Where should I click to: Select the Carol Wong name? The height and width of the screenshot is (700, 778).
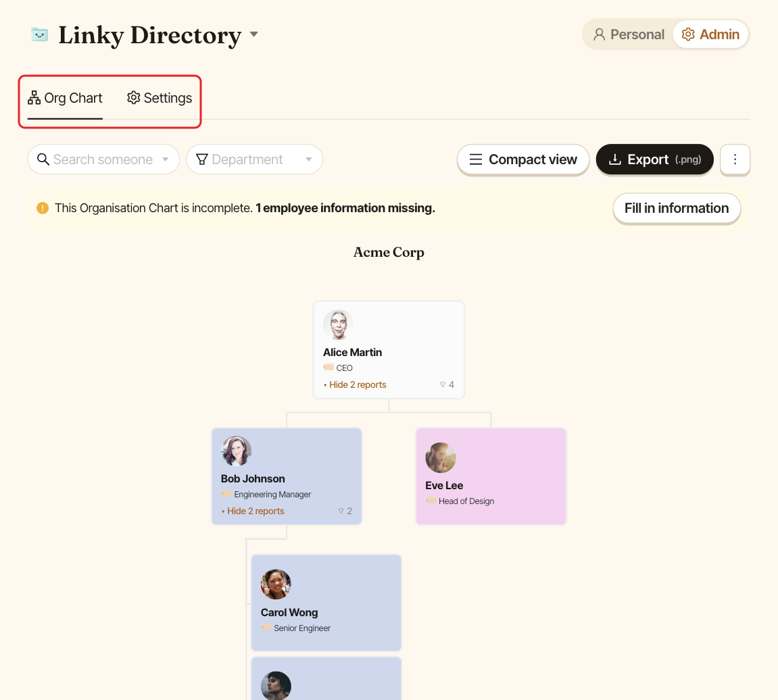(289, 613)
